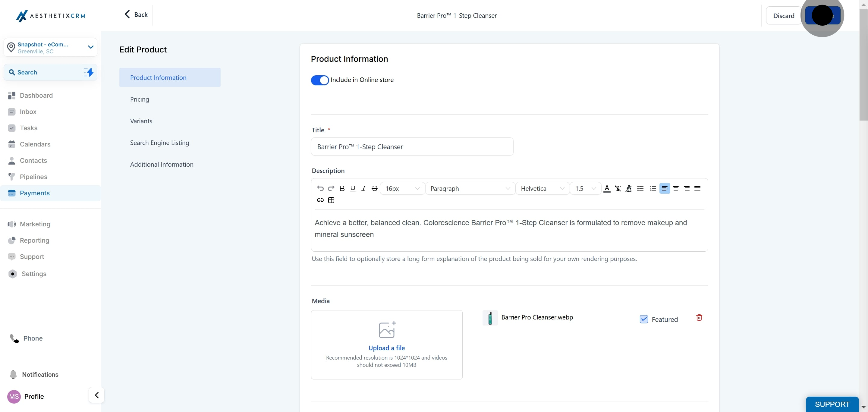Open the highlight color tool

(628, 188)
